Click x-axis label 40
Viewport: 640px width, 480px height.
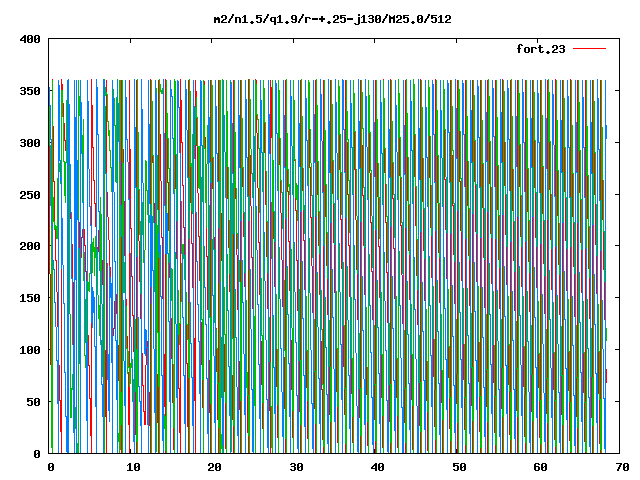[x=378, y=467]
